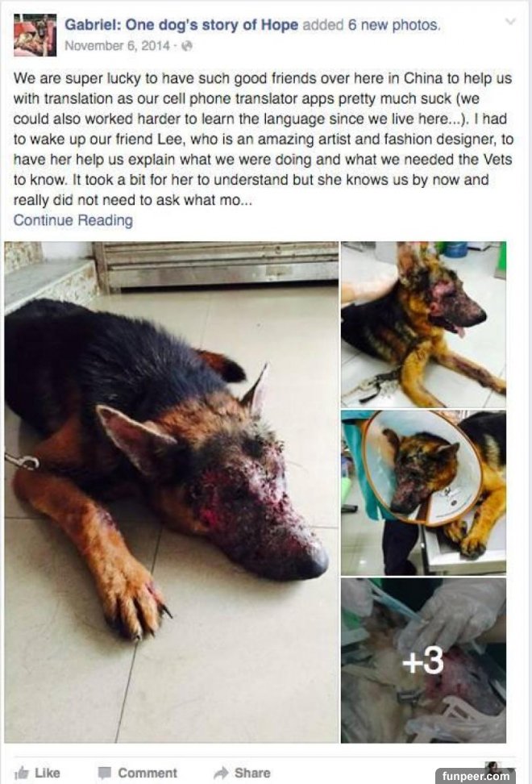Click the post body text paragraph
This screenshot has height=784, width=532.
[264, 140]
